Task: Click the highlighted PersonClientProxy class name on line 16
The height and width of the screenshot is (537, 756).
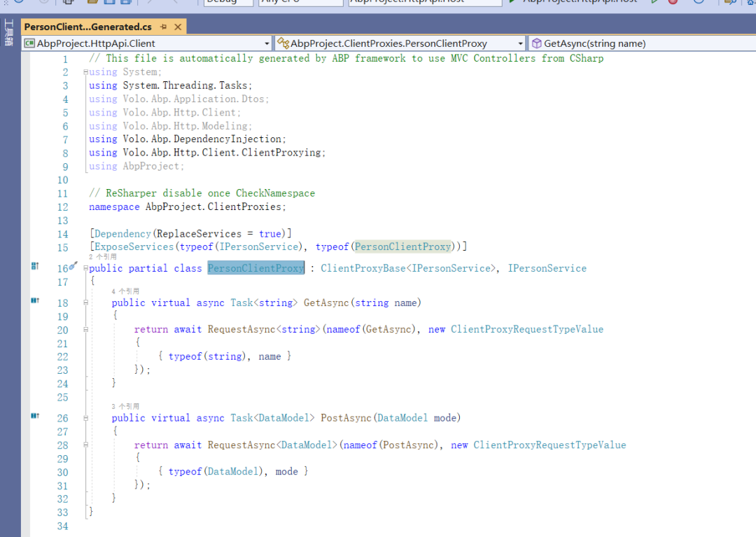Action: (256, 268)
